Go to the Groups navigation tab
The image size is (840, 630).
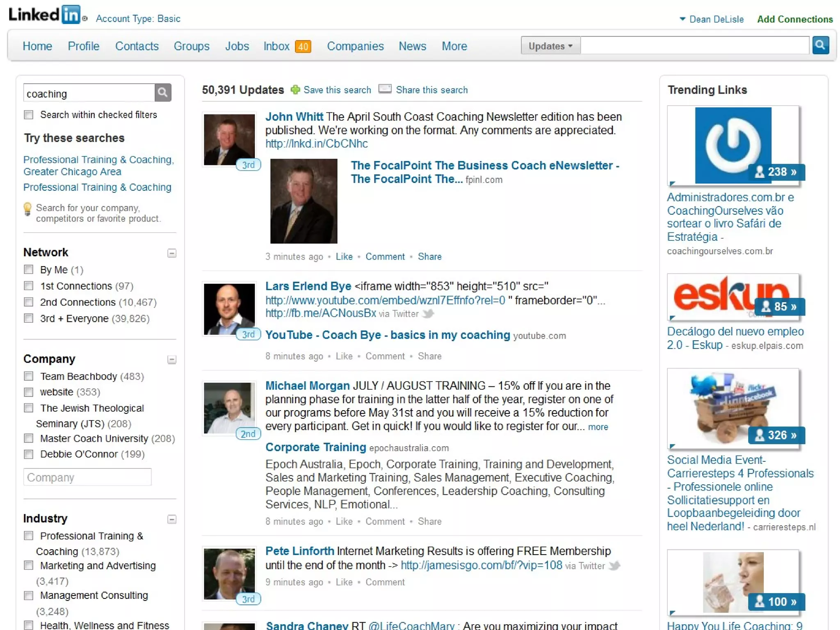[x=192, y=46]
